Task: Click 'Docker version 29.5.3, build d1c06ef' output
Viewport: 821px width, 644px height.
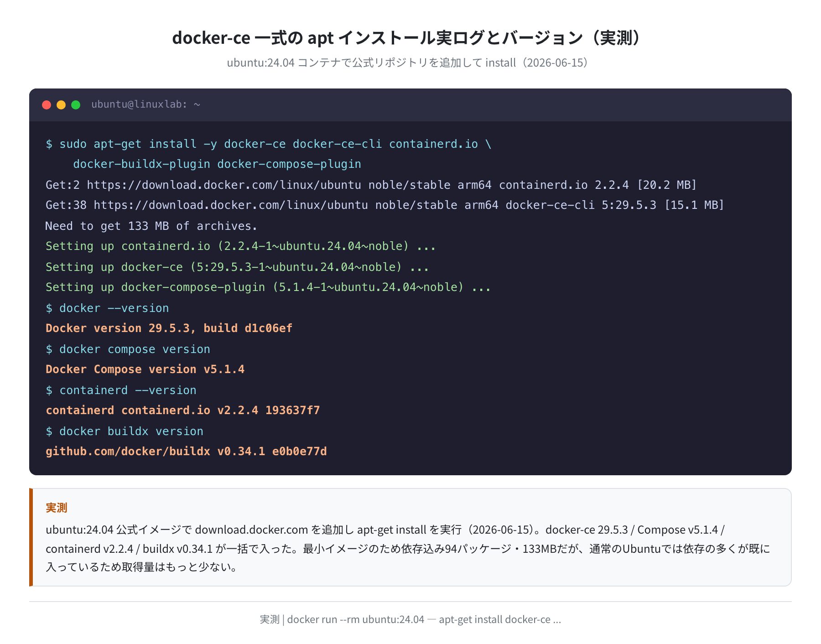Action: click(x=169, y=328)
